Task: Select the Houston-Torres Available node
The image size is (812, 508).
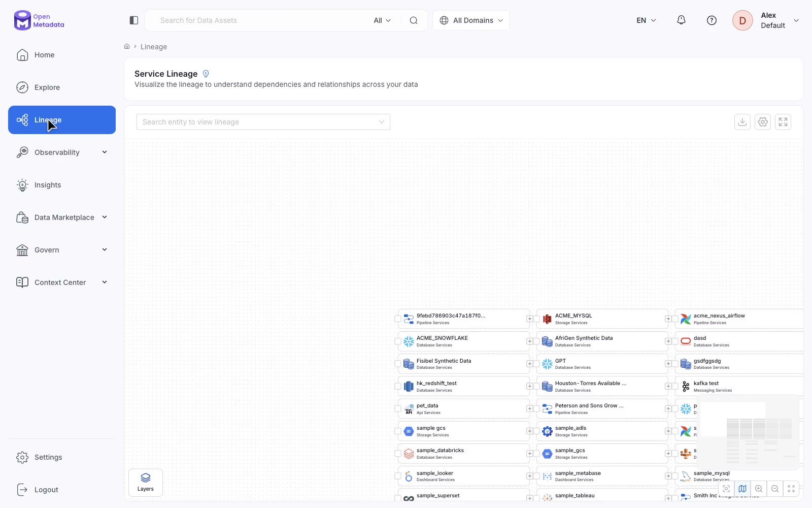Action: [602, 386]
